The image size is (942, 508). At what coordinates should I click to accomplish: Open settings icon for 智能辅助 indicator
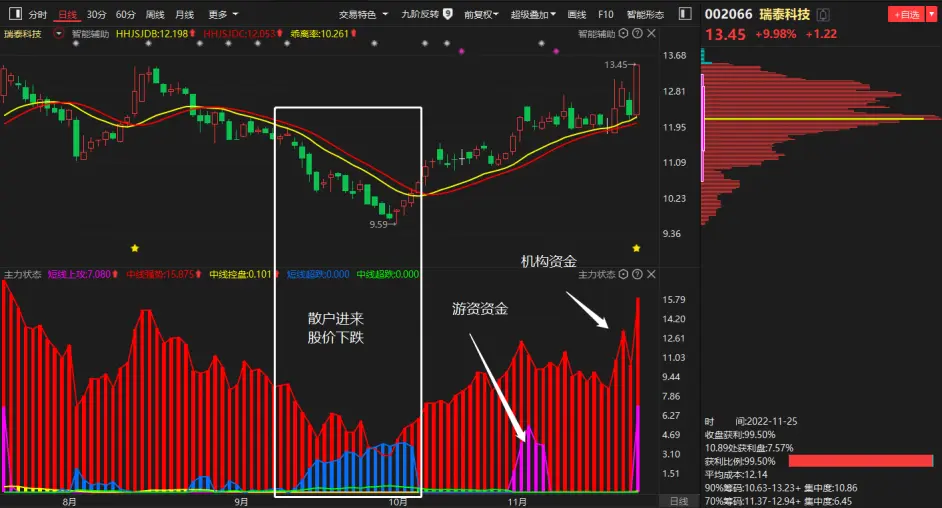[x=624, y=34]
